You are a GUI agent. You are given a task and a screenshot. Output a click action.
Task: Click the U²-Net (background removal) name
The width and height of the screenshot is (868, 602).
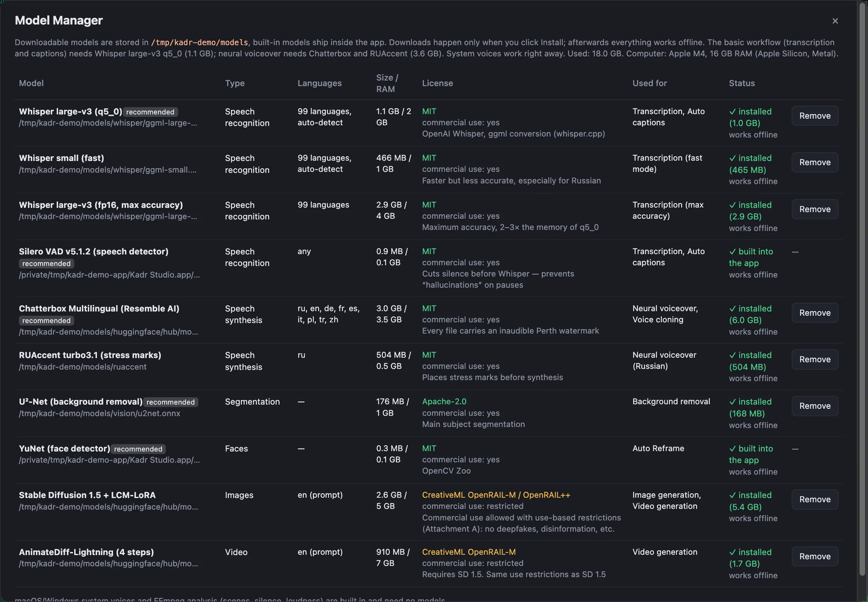[x=80, y=402]
